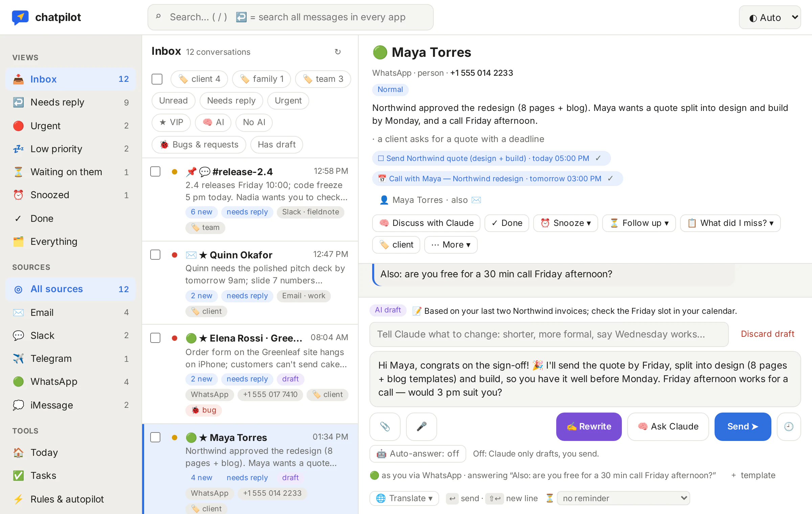Click the bug tag on Elena Rossi conversation
The height and width of the screenshot is (514, 812).
[204, 410]
